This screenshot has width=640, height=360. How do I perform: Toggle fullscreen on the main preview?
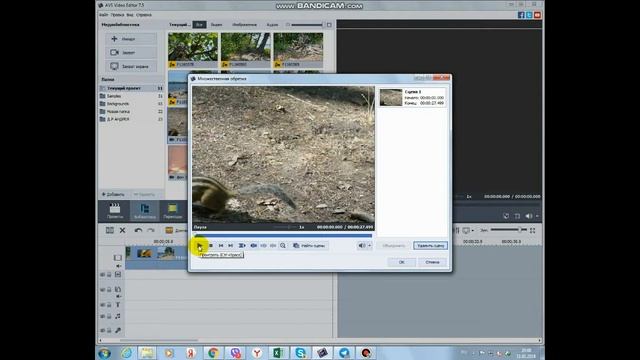point(517,216)
